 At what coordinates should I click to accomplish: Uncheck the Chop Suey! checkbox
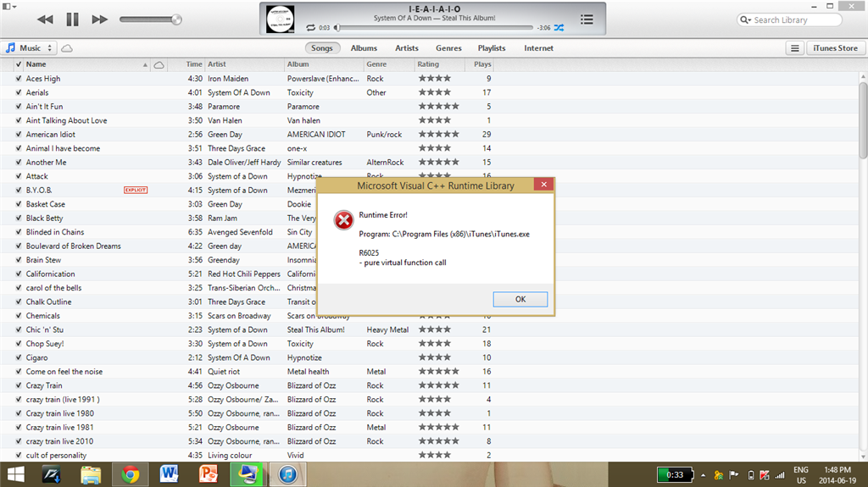pyautogui.click(x=19, y=344)
